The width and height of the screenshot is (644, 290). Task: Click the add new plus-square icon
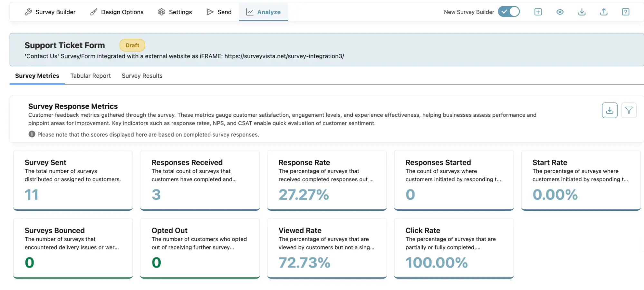538,12
